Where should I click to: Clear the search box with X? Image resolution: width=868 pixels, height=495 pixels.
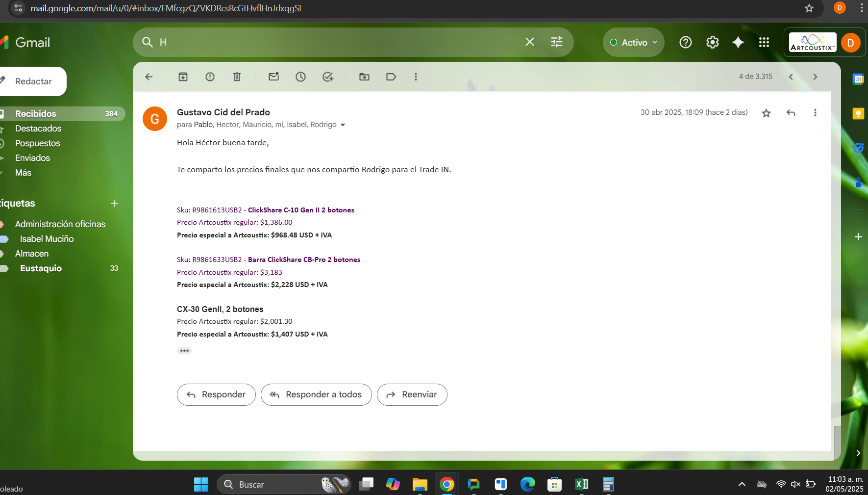pos(529,42)
